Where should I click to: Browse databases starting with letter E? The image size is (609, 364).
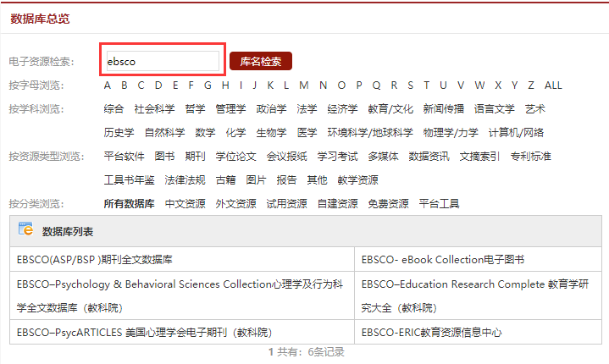pos(175,85)
